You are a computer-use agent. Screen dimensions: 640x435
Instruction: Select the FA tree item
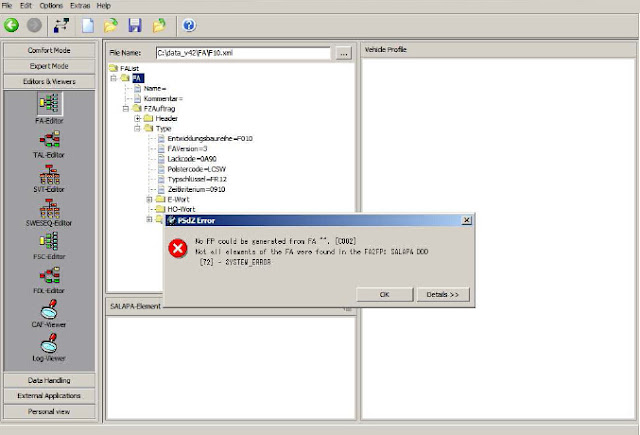click(x=138, y=78)
